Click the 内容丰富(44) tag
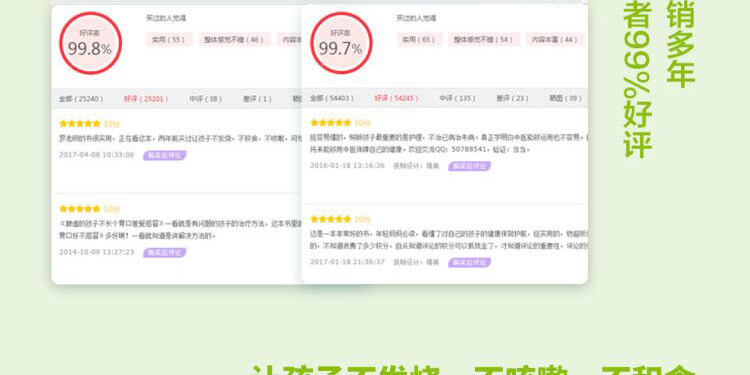Viewport: 750px width, 375px height. tap(555, 40)
